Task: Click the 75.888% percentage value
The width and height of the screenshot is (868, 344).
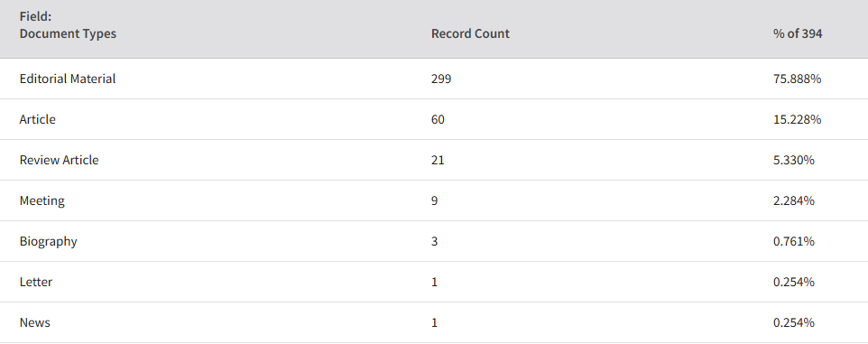Action: (x=797, y=79)
